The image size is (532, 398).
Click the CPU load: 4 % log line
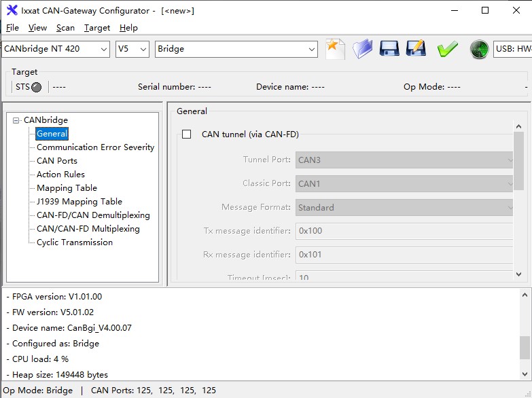point(37,359)
